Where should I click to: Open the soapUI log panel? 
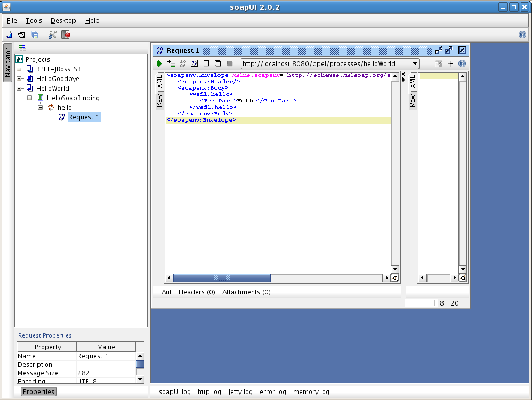174,392
